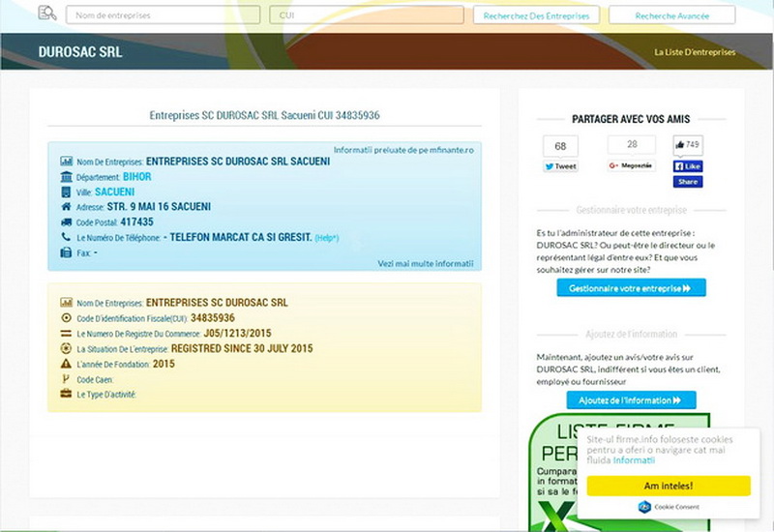774x532 pixels.
Task: Click the icon beside Code Caen
Action: (x=65, y=379)
